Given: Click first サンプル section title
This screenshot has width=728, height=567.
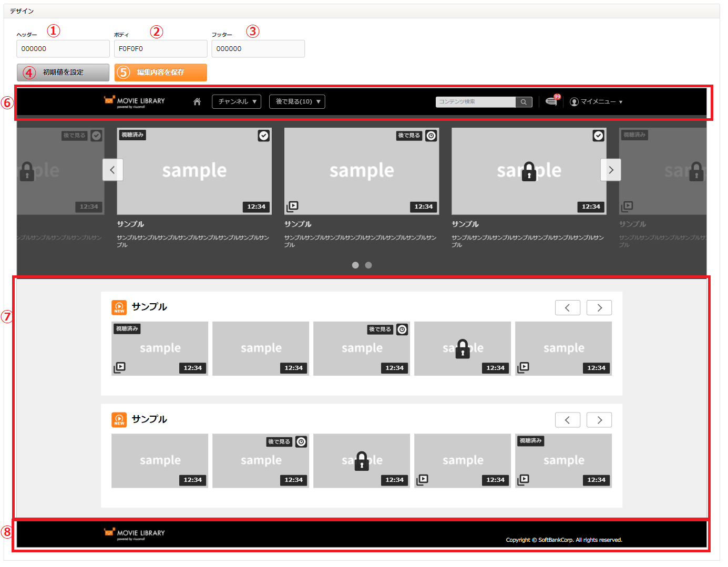Looking at the screenshot, I should pos(149,307).
